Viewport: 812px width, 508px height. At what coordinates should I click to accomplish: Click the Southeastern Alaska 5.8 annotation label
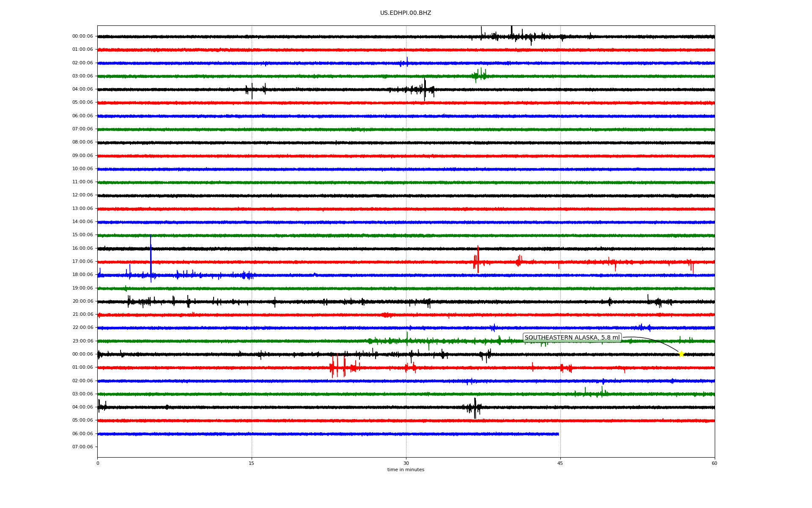point(572,338)
